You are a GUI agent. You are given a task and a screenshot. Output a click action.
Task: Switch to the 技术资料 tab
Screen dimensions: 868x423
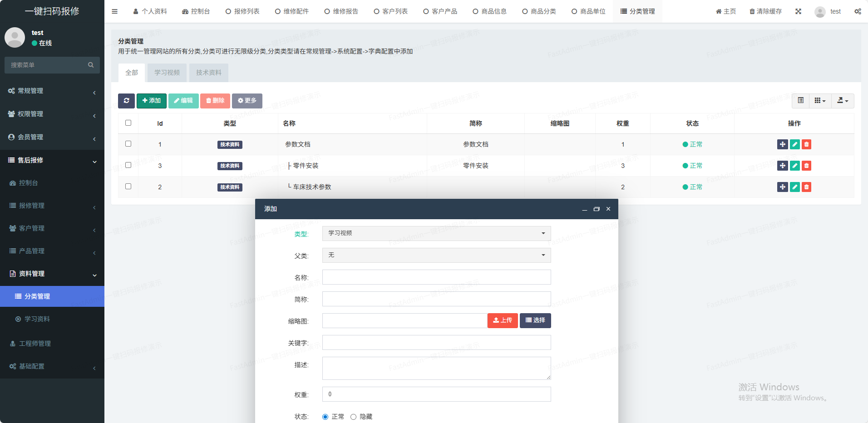click(209, 73)
